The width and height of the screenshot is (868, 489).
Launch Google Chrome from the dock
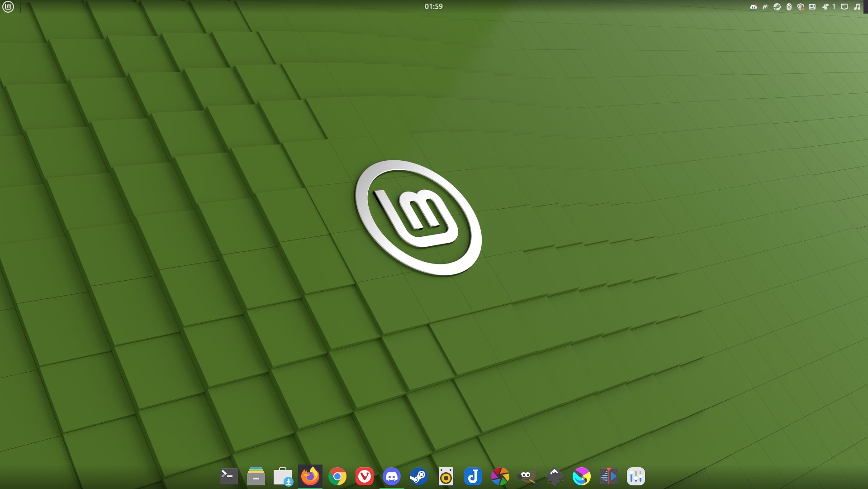tap(337, 476)
